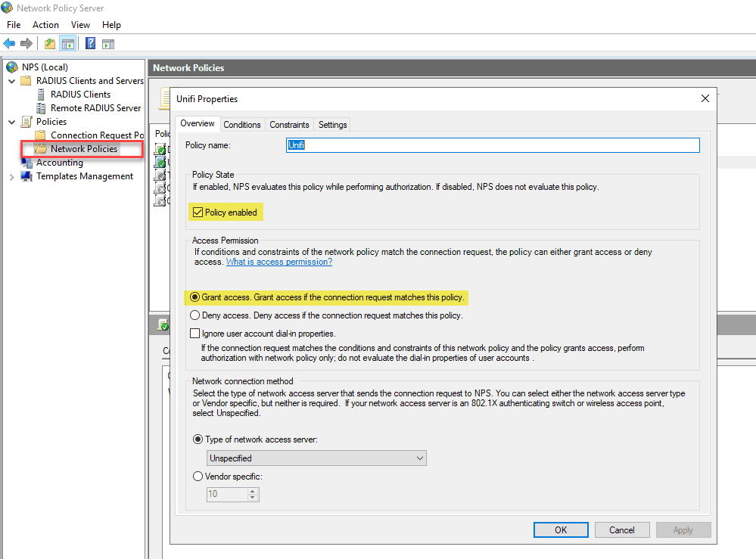The width and height of the screenshot is (756, 559).
Task: Click the Up one level folder icon
Action: [x=50, y=43]
